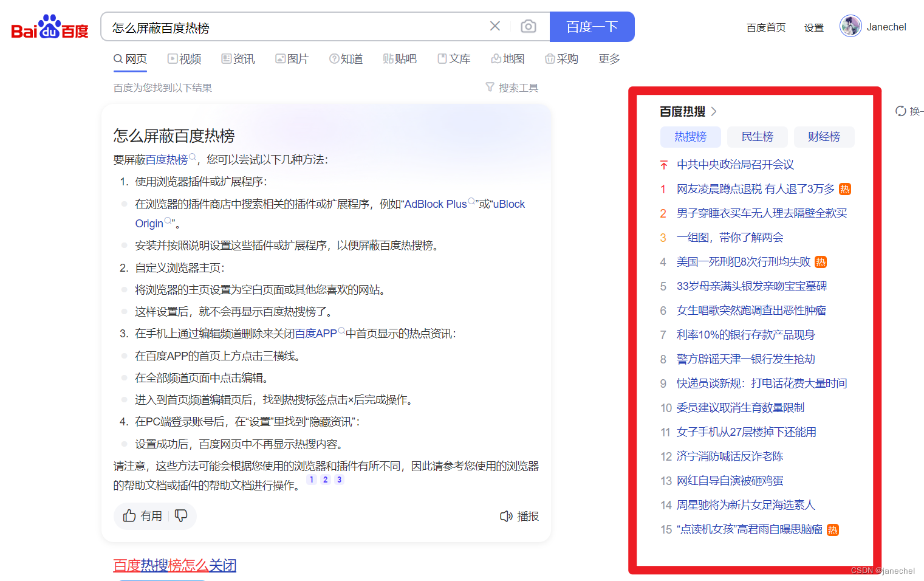Click the Baidu logo
The width and height of the screenshot is (924, 581).
[48, 26]
